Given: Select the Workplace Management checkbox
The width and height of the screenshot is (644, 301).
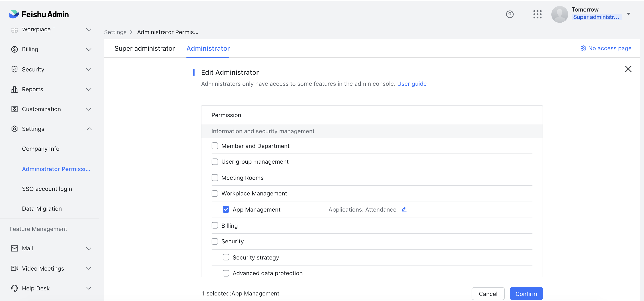Looking at the screenshot, I should click(215, 194).
